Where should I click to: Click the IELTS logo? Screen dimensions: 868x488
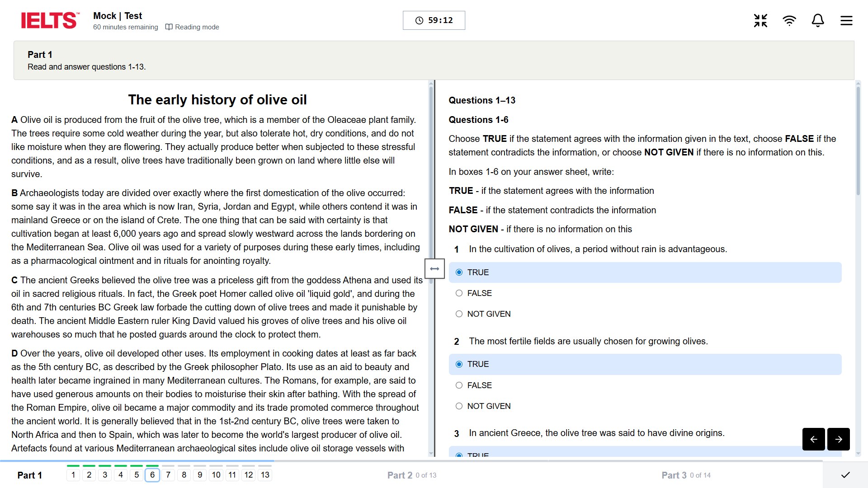point(50,20)
